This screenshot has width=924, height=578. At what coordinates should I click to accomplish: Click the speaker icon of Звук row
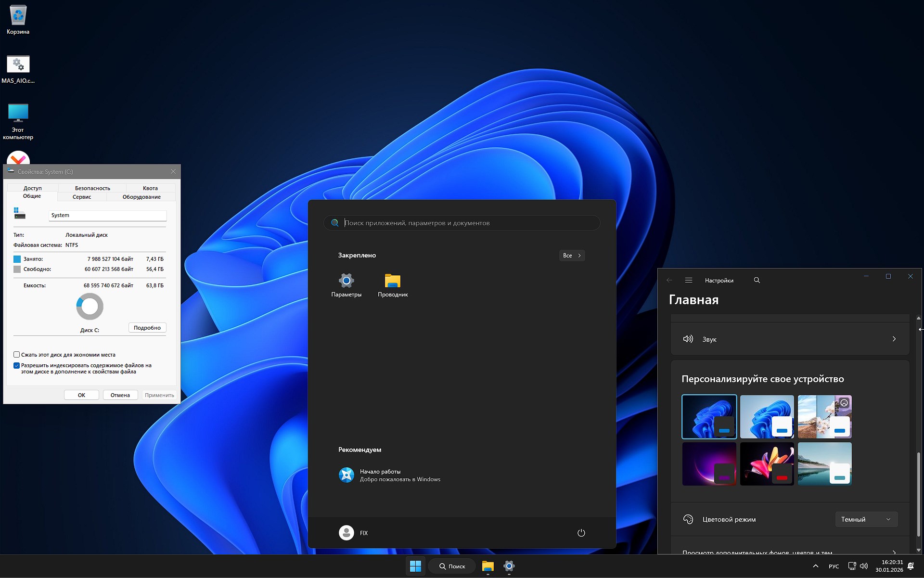tap(688, 339)
